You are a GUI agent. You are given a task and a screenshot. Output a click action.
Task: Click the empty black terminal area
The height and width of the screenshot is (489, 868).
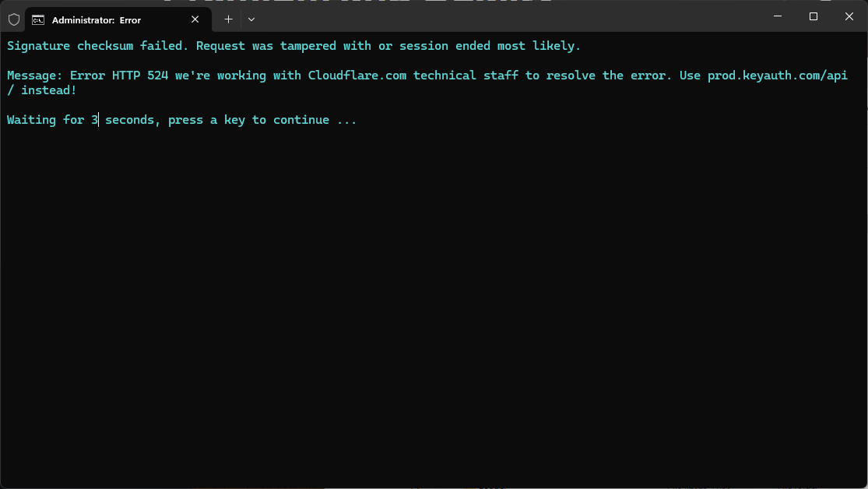(x=434, y=304)
